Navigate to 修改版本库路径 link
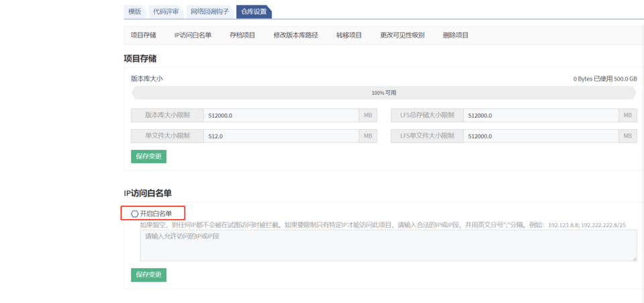Screen dimensions: 644x303 point(296,35)
